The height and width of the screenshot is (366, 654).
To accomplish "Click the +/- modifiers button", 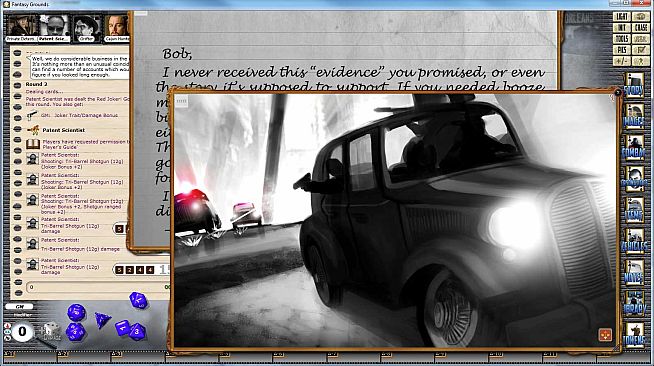I will click(621, 61).
